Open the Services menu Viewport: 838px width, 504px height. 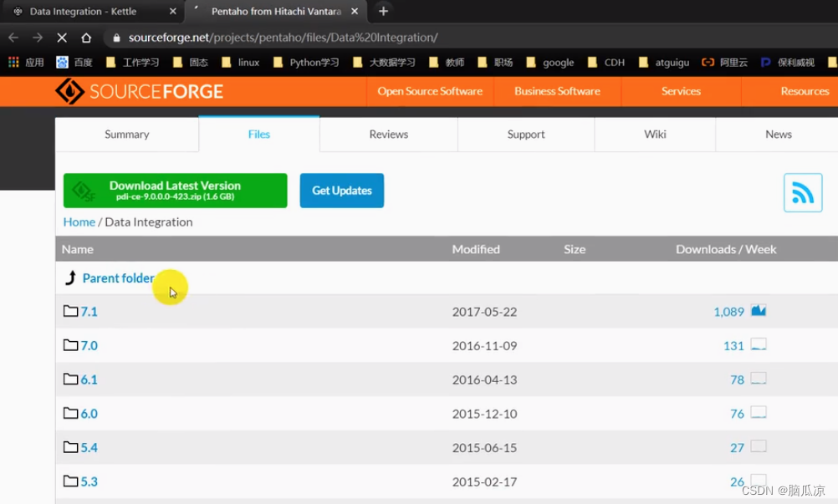pyautogui.click(x=681, y=91)
